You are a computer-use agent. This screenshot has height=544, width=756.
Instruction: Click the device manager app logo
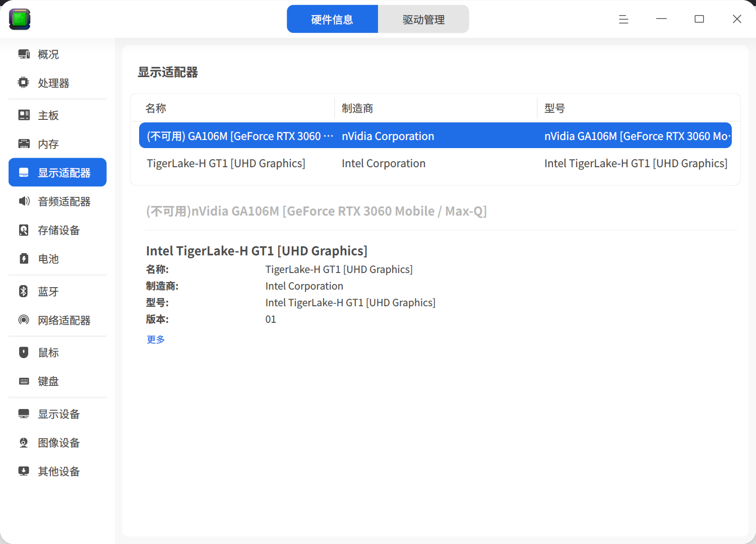(x=20, y=19)
